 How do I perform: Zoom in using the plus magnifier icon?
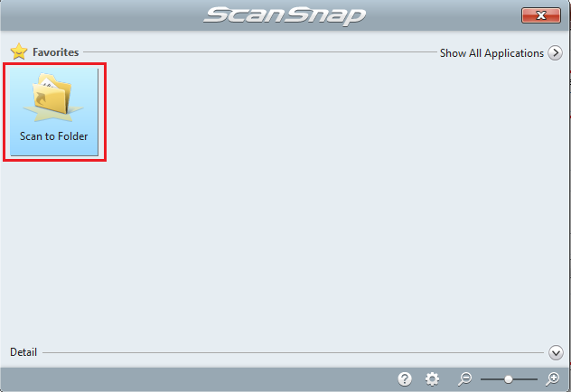[x=552, y=378]
